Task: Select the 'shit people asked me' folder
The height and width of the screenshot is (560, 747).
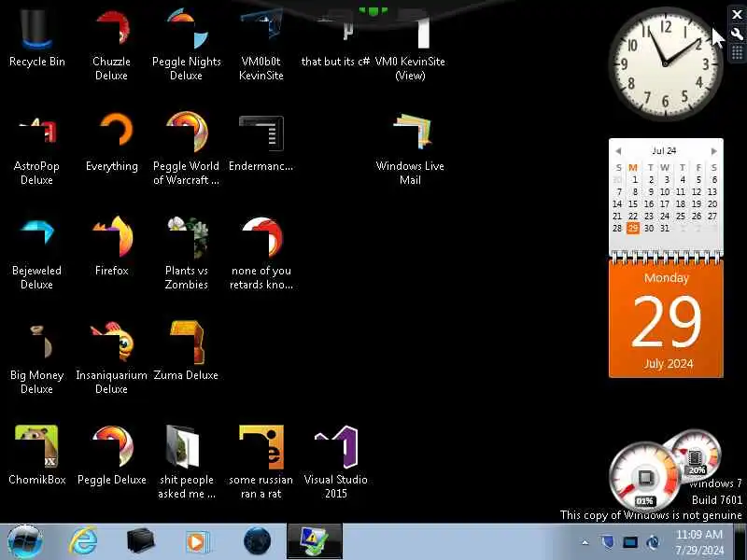Action: click(186, 462)
